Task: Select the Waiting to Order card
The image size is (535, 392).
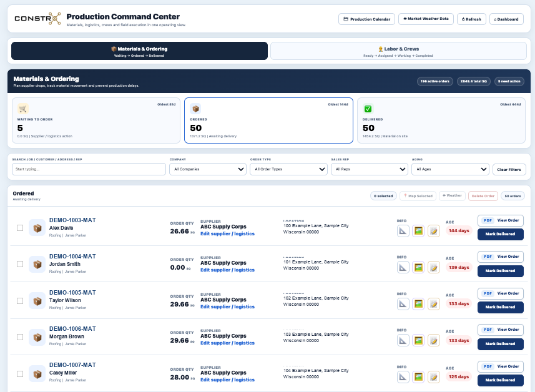Action: (96, 120)
